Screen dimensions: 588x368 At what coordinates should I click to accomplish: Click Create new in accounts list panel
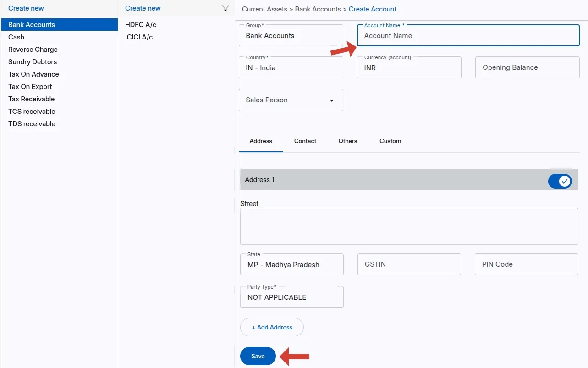pyautogui.click(x=143, y=8)
